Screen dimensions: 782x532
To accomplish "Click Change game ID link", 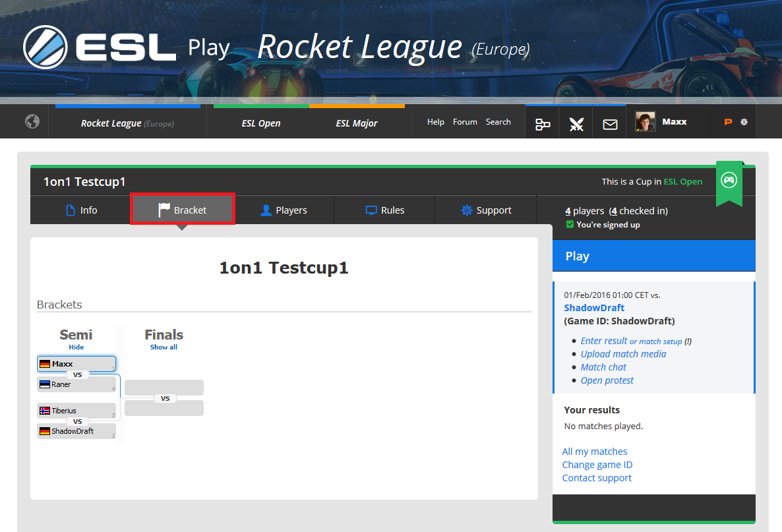I will click(x=597, y=465).
